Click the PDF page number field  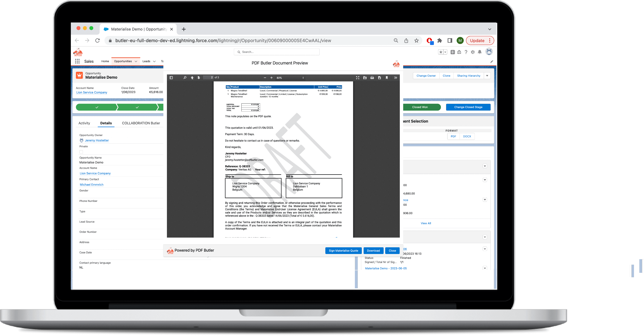(208, 77)
